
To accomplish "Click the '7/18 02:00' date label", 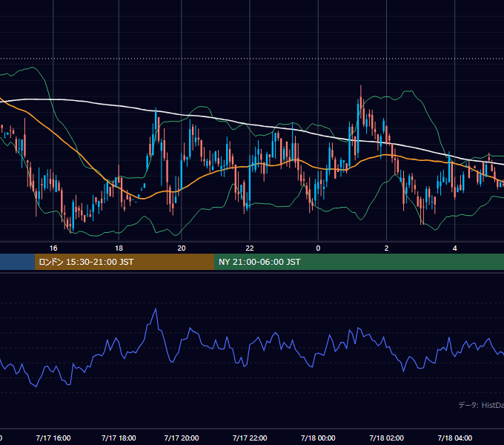I will [x=386, y=438].
